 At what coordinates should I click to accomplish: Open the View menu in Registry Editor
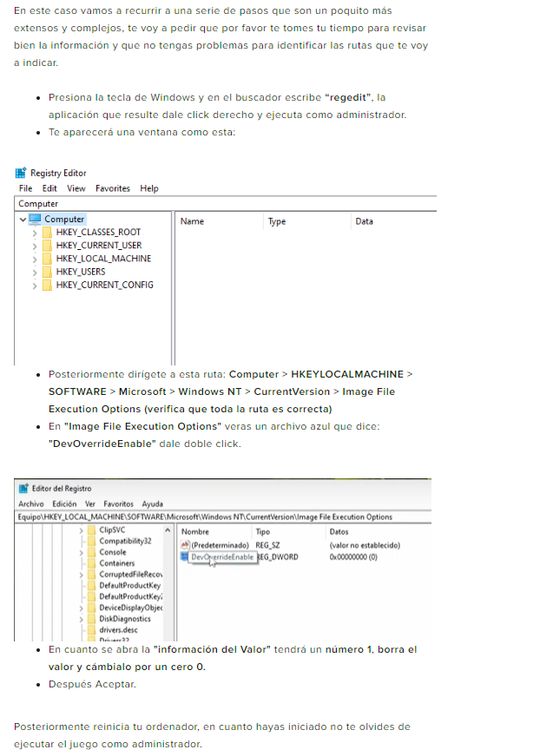coord(76,188)
